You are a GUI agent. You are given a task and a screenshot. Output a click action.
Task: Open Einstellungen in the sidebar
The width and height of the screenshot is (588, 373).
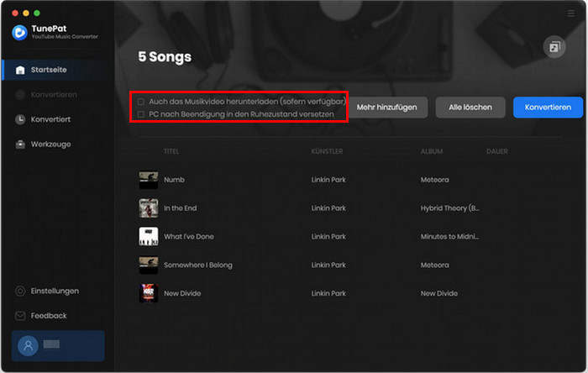tap(55, 291)
